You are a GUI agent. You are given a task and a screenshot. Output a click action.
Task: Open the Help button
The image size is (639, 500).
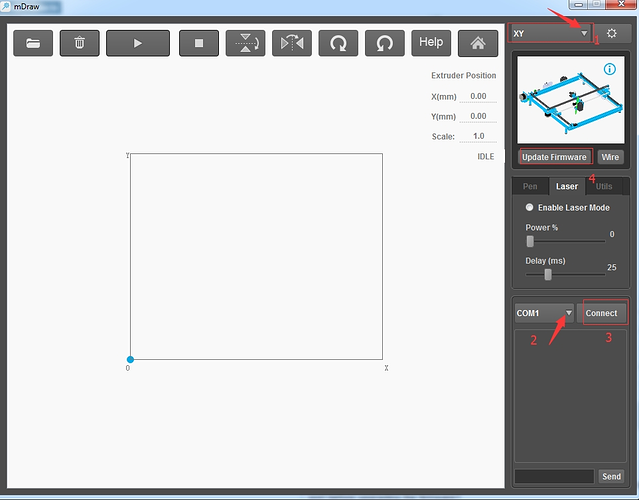pos(431,43)
